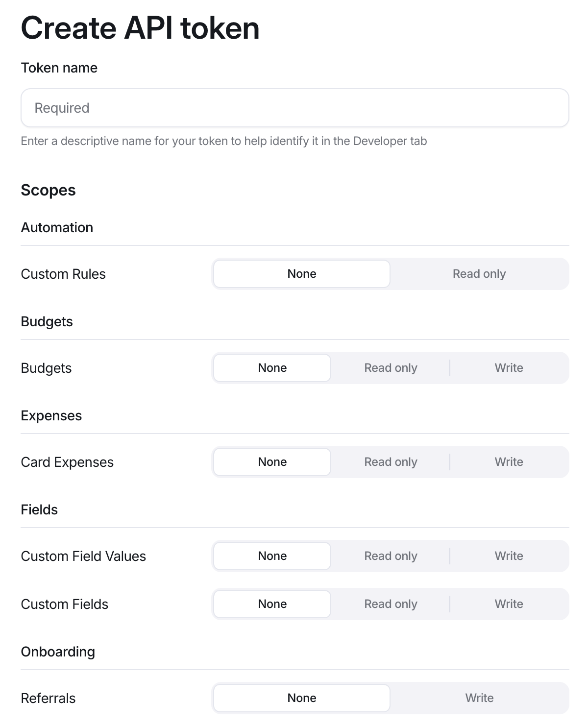Select None for Budgets scope
This screenshot has width=588, height=728.
[x=272, y=368]
